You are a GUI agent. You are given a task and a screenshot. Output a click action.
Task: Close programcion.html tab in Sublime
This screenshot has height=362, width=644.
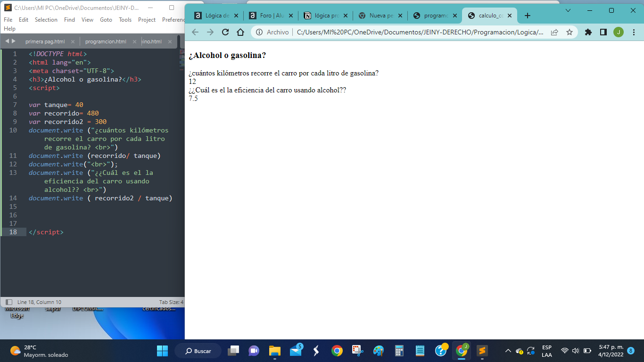click(x=134, y=41)
